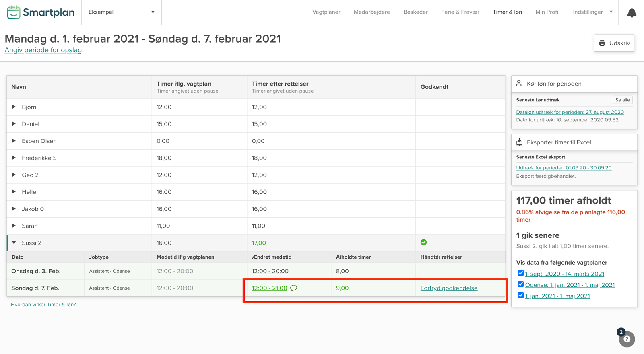Viewport: 644px width, 354px height.
Task: Open the Eksempel company dropdown
Action: pyautogui.click(x=121, y=12)
